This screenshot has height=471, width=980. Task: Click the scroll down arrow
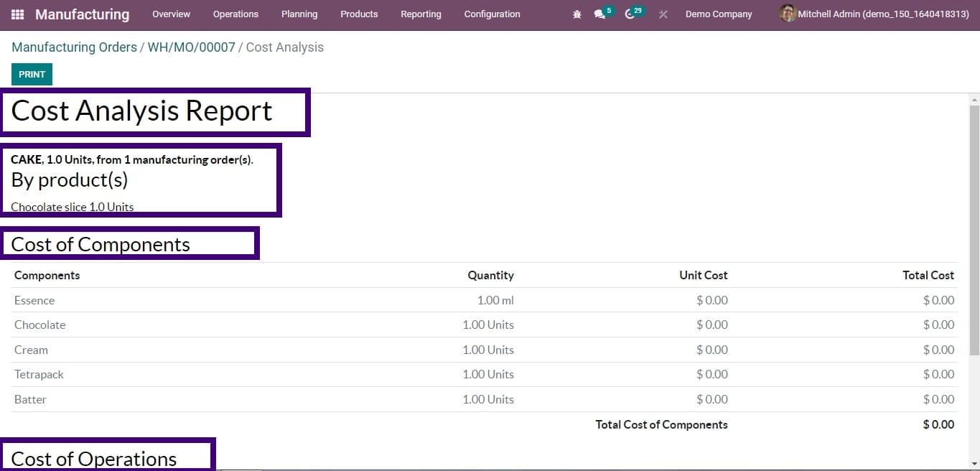[x=974, y=464]
